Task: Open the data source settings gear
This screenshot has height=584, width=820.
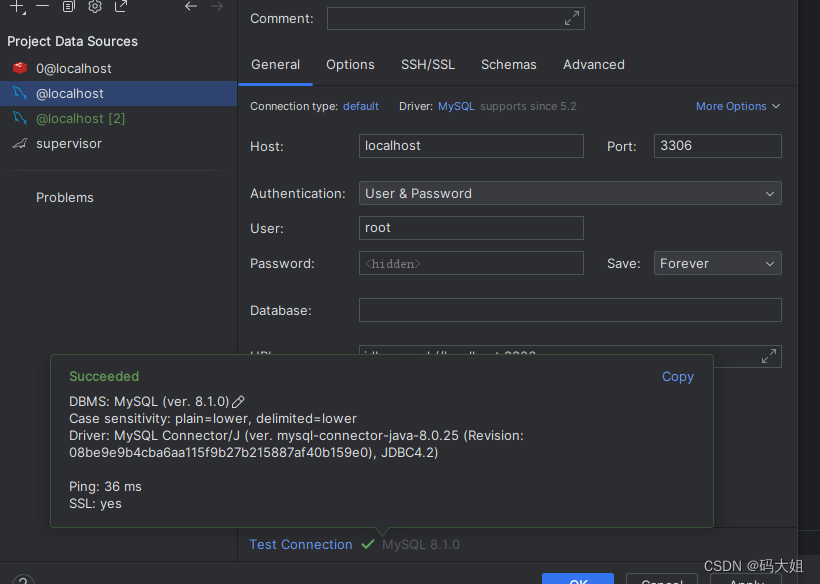Action: pos(94,6)
